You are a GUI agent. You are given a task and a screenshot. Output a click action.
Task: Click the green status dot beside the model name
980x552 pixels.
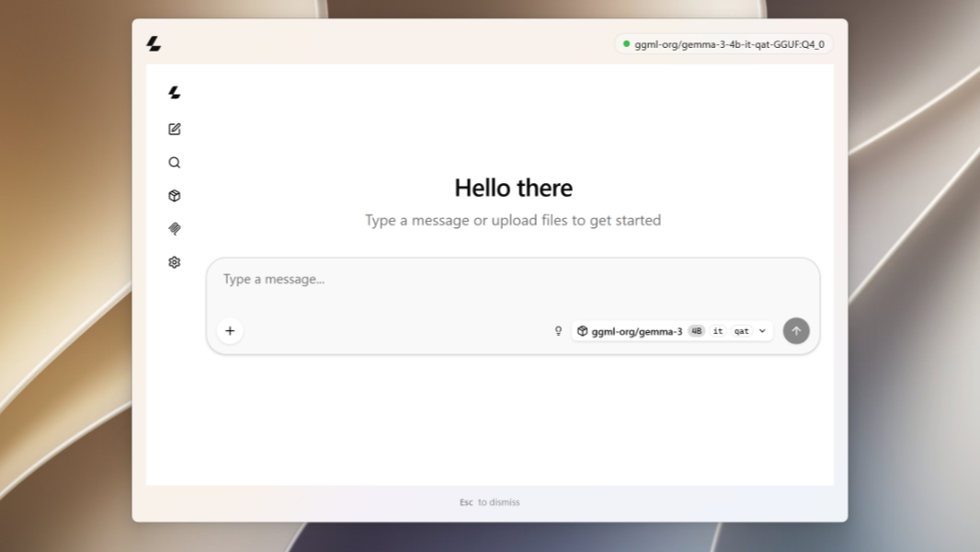(x=626, y=44)
